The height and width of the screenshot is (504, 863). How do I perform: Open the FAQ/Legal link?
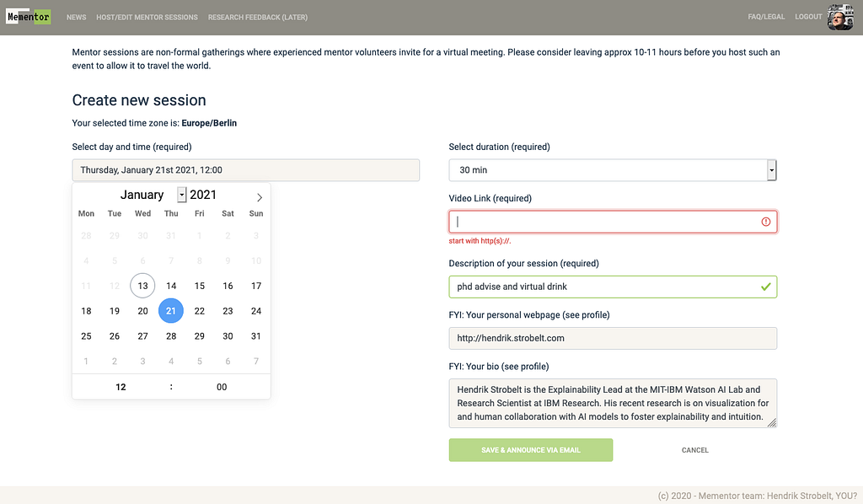tap(765, 17)
